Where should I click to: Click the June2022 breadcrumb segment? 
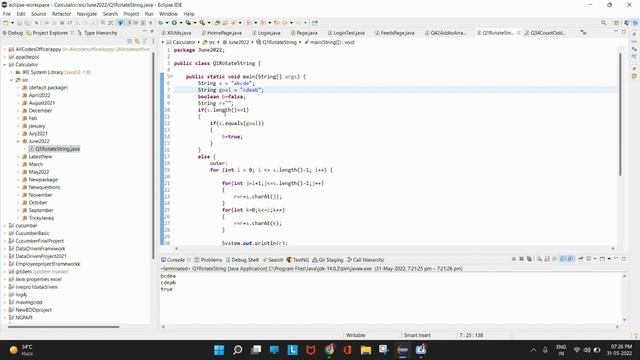pos(236,42)
